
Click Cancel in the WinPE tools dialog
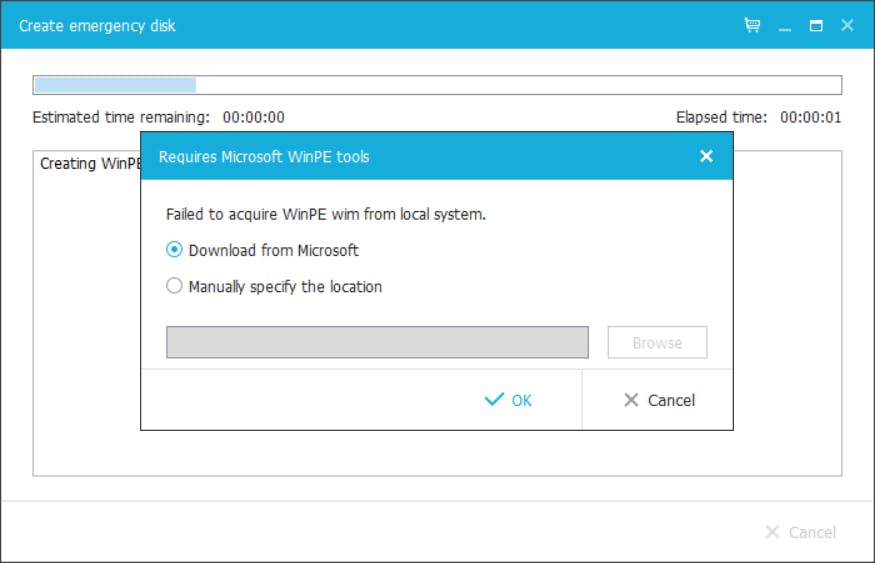pos(658,400)
